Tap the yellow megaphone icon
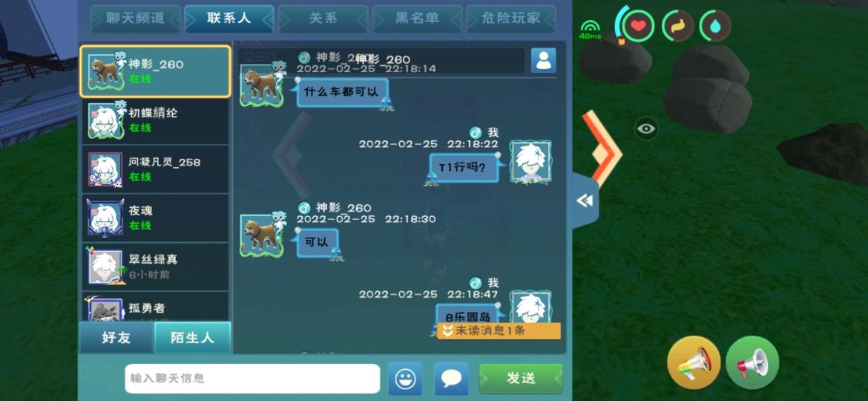The width and height of the screenshot is (868, 401). (x=694, y=363)
